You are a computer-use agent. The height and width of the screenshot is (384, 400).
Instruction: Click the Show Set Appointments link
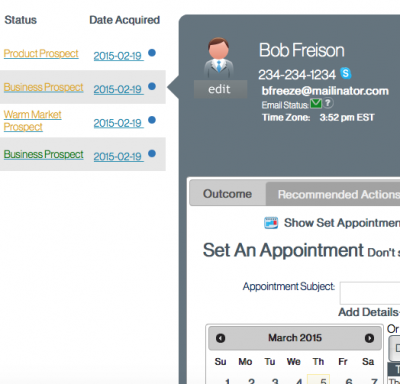click(x=342, y=223)
